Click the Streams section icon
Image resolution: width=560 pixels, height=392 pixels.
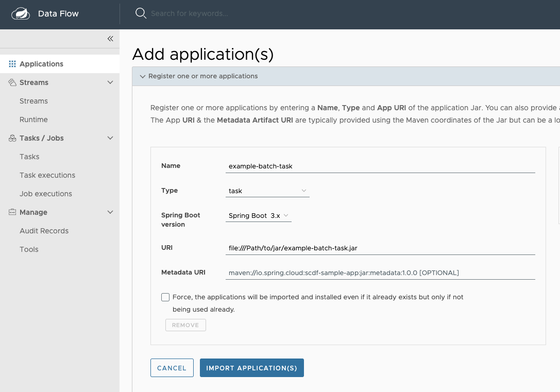[x=12, y=82]
